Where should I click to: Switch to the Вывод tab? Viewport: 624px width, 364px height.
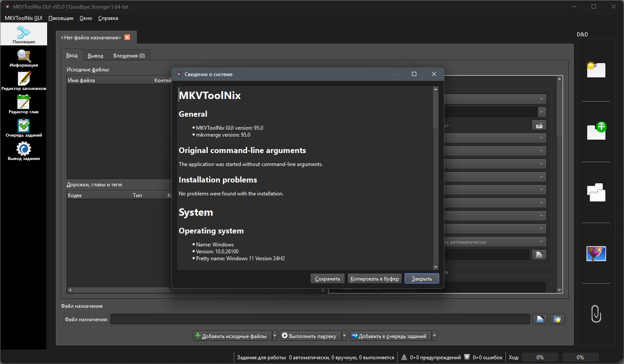click(95, 55)
